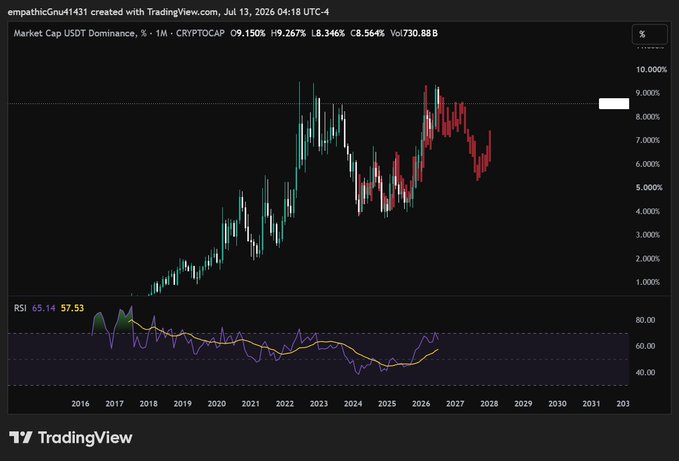Image resolution: width=679 pixels, height=461 pixels.
Task: Click the 2026 time axis label
Action: click(421, 403)
